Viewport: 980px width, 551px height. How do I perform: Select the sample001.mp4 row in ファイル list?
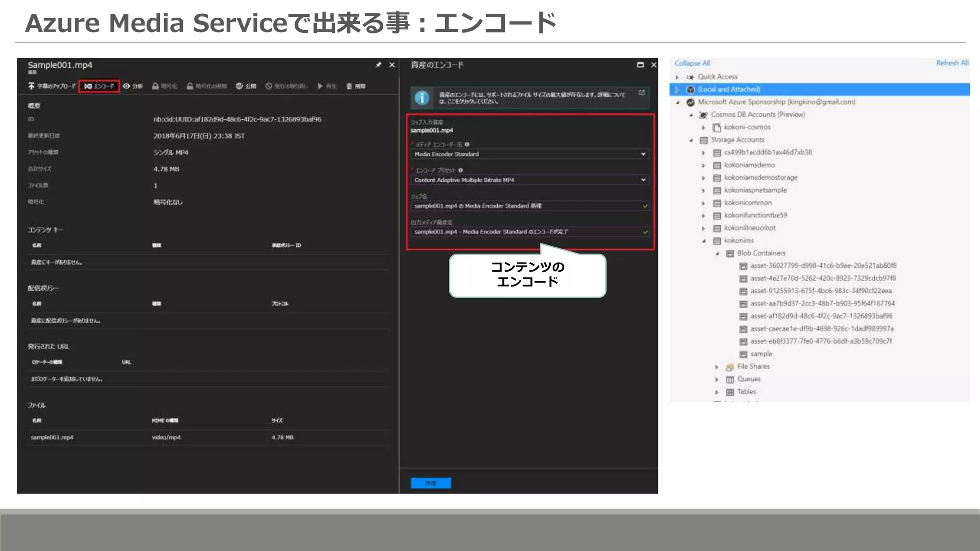[208, 437]
